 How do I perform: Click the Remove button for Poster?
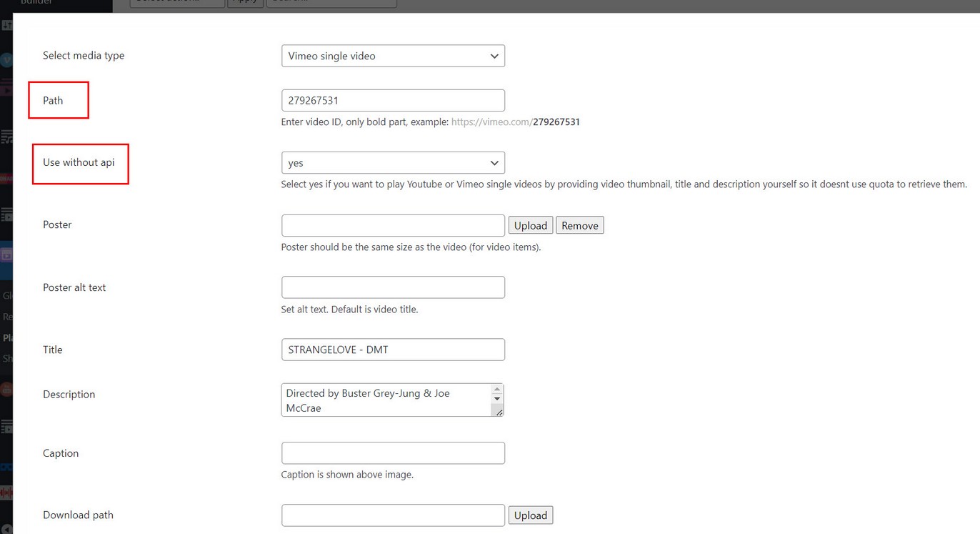579,225
